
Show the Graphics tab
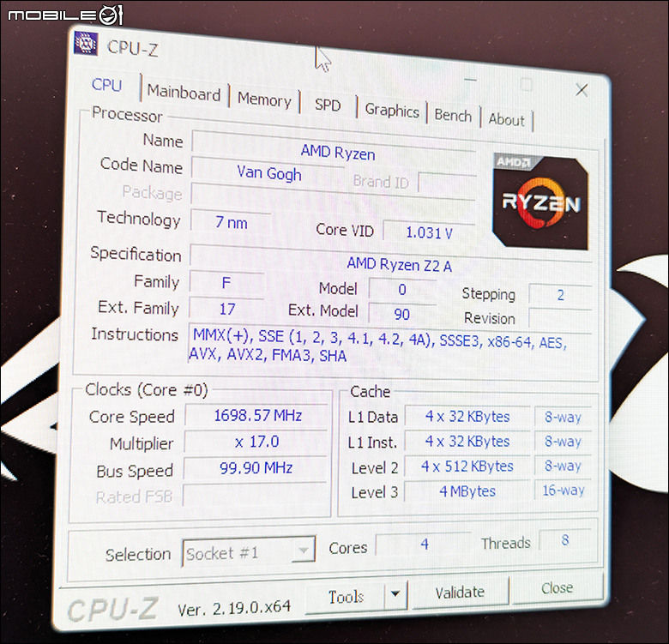[392, 111]
